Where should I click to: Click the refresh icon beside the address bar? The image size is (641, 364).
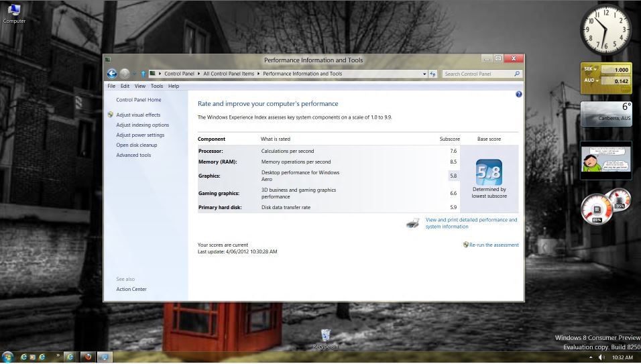tap(432, 74)
